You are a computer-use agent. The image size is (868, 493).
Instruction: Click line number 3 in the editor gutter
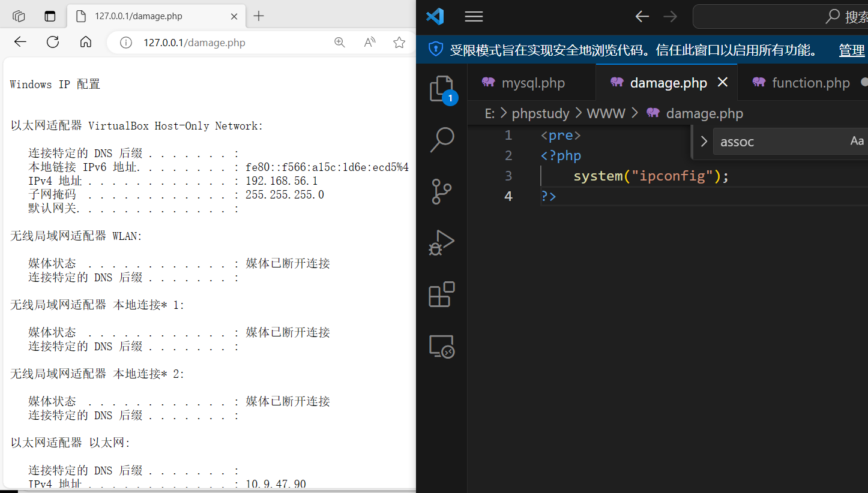(x=508, y=176)
